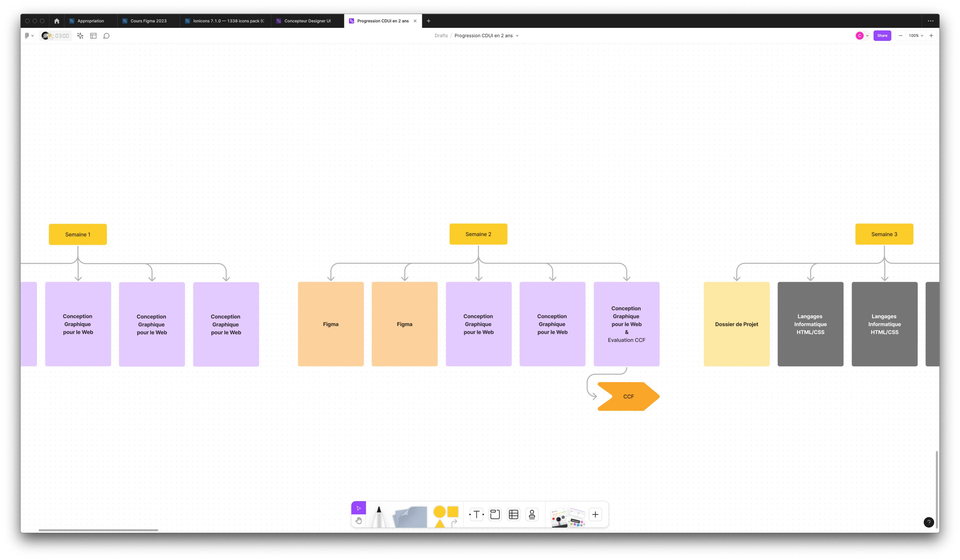
Task: Insert a table with the Table tool
Action: 513,515
